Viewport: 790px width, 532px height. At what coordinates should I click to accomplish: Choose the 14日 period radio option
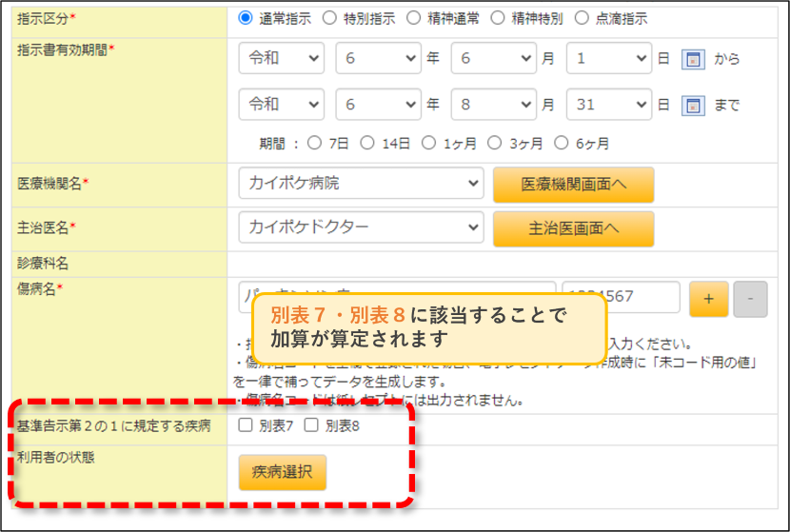click(367, 143)
